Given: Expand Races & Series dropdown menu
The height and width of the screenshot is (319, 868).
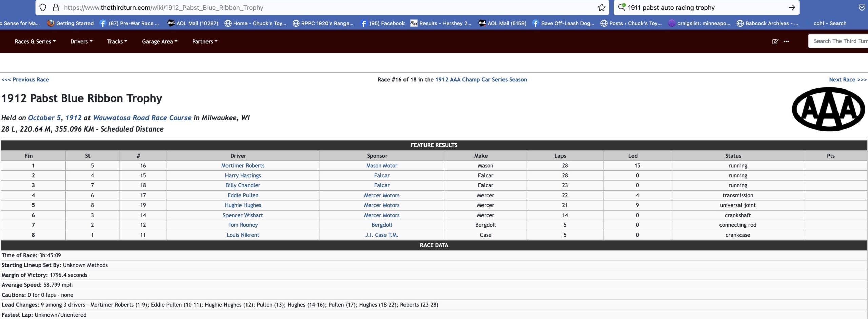Looking at the screenshot, I should coord(35,41).
